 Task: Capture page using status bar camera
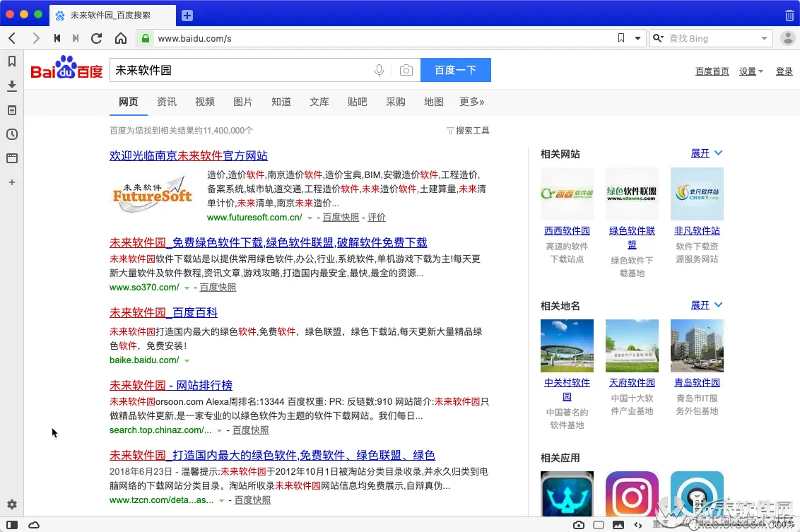(579, 525)
